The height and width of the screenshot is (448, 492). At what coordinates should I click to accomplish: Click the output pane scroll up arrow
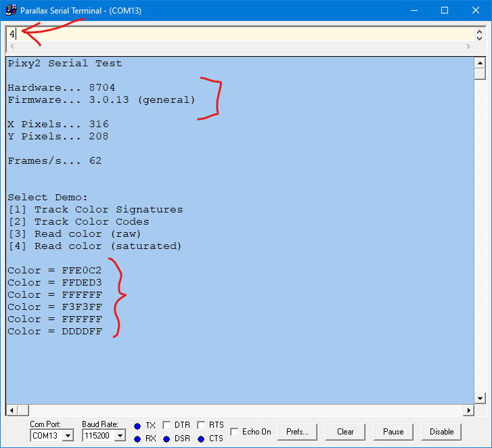pyautogui.click(x=480, y=62)
